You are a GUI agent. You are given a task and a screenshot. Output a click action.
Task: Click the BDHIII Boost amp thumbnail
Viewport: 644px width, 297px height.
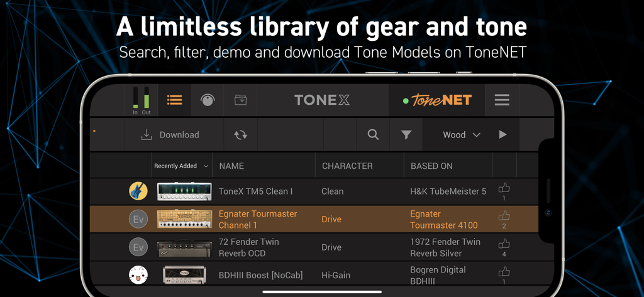[x=184, y=275]
